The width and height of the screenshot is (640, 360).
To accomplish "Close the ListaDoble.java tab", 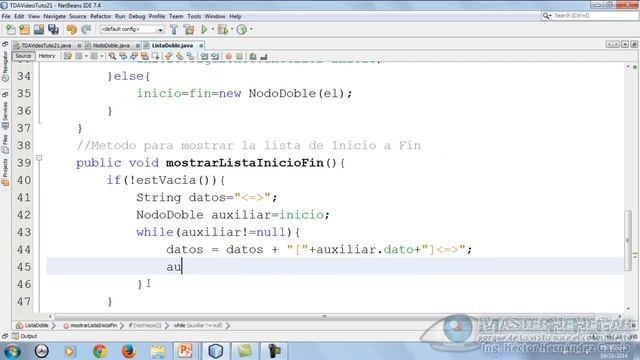I will [201, 46].
